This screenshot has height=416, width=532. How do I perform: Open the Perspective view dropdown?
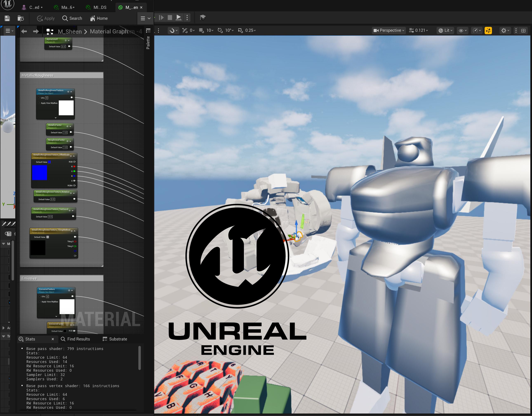[x=389, y=31]
